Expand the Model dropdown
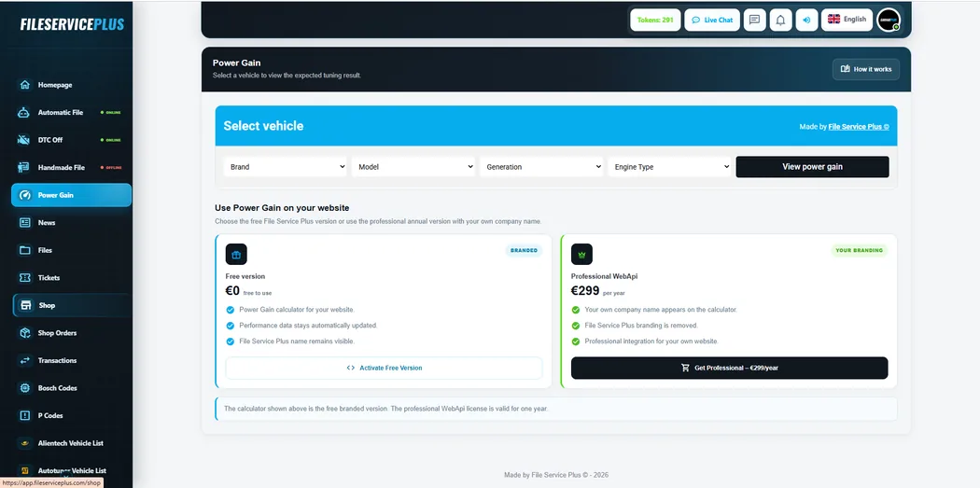The height and width of the screenshot is (488, 980). click(413, 167)
